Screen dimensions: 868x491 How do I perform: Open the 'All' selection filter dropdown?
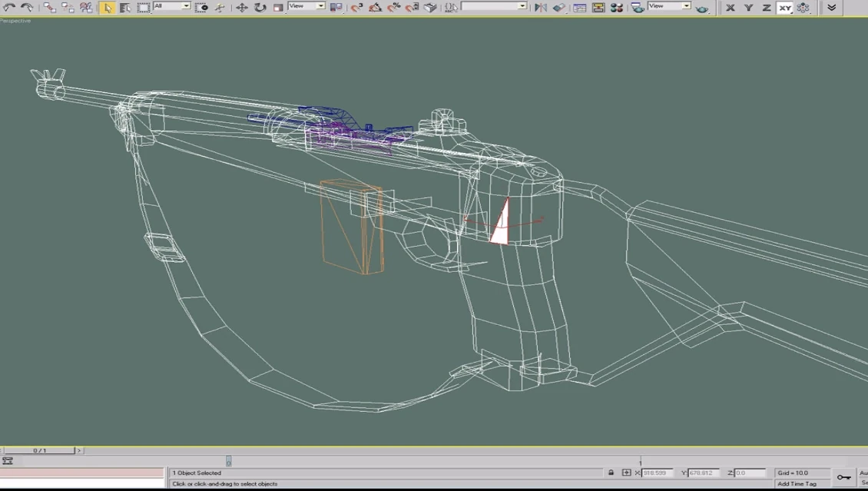[171, 6]
